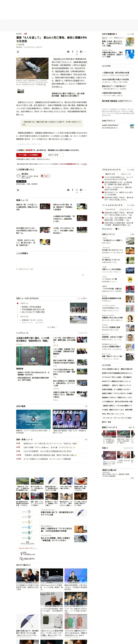Open 不動産が軸の会社へ series article
Image resolution: width=138 pixels, height=644 pixels.
tap(112, 55)
